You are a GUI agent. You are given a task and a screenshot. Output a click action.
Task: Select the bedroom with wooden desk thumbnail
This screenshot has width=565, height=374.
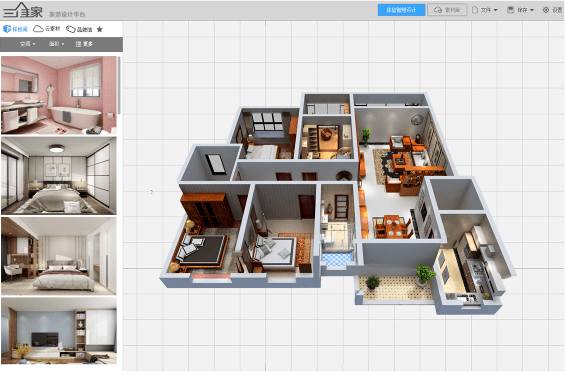59,256
